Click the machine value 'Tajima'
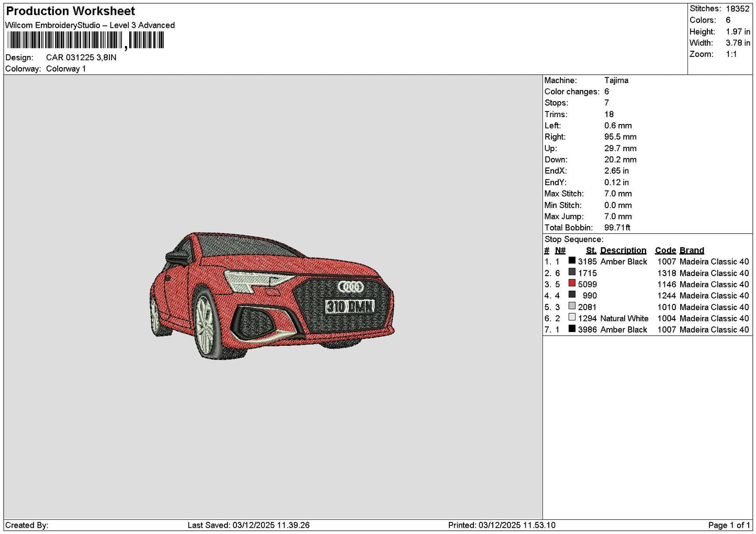 coord(616,81)
